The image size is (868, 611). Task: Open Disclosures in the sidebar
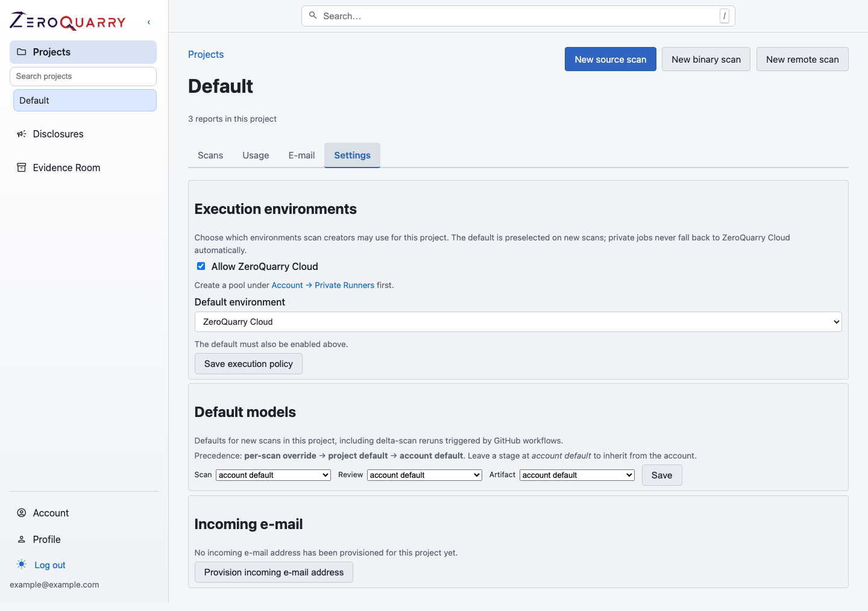pos(83,134)
